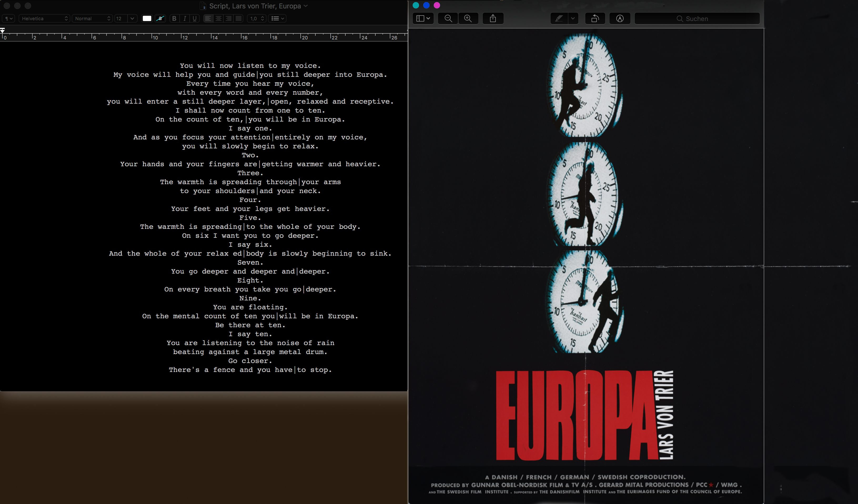Zoom out in the Preview window
858x504 pixels.
(x=448, y=18)
